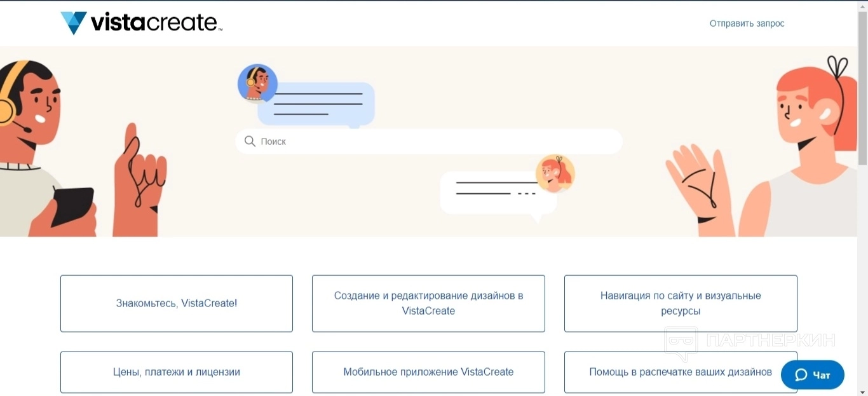Focus the Поиск search field
868x396 pixels.
[429, 141]
